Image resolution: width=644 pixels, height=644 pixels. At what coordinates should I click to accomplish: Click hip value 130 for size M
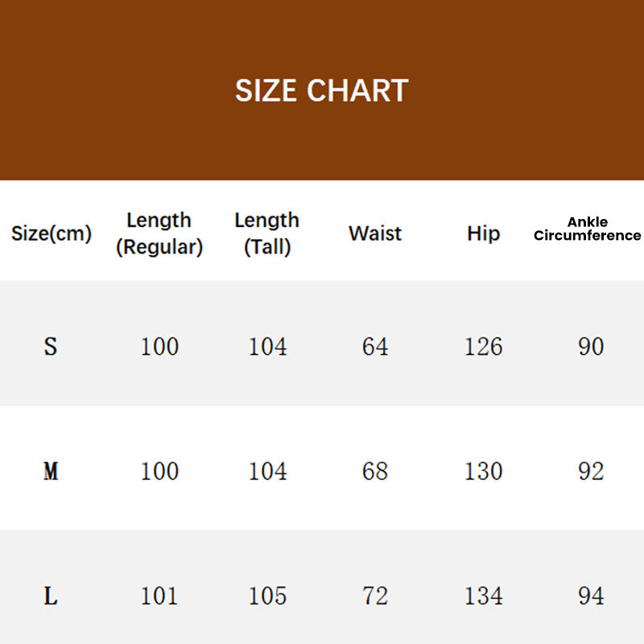pyautogui.click(x=483, y=471)
